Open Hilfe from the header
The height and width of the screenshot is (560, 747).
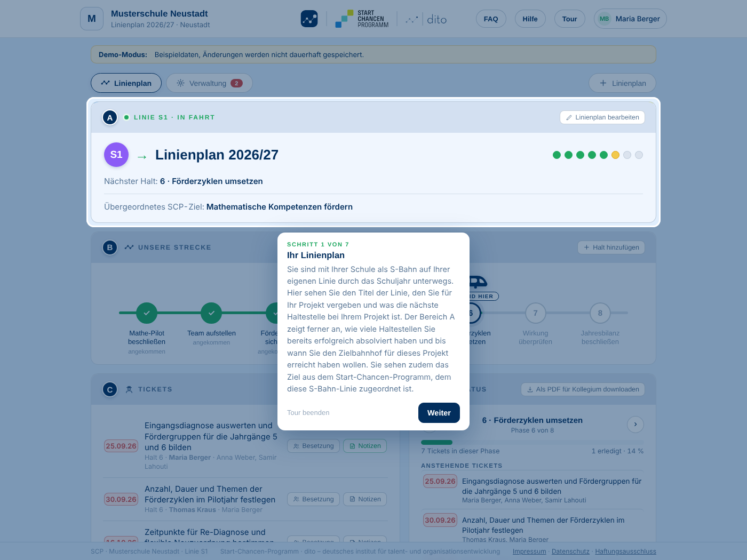(x=530, y=19)
